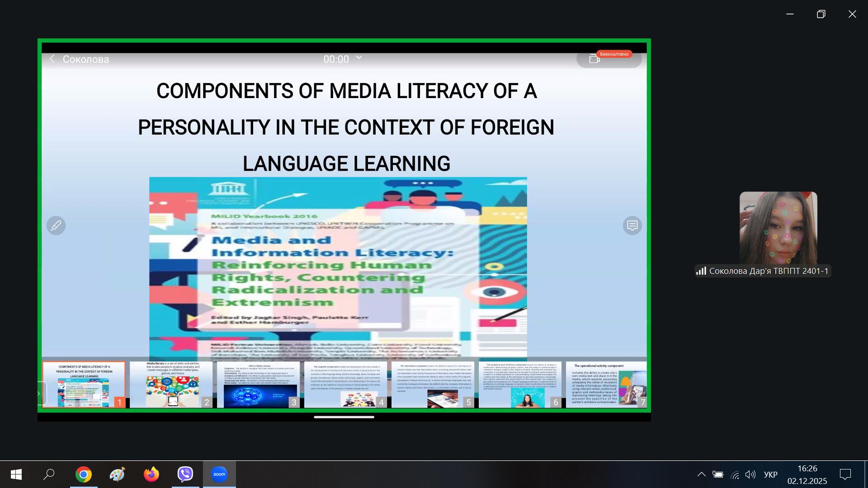Viewport: 868px width, 488px height.
Task: Click the Соколова Дар'я participant video tile
Action: [778, 228]
